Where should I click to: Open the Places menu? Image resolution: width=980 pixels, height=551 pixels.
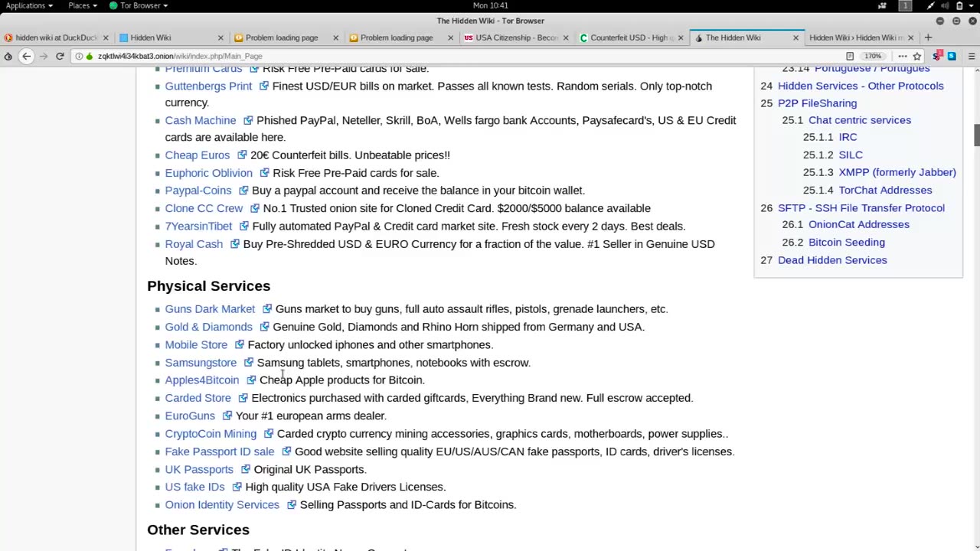[x=82, y=5]
